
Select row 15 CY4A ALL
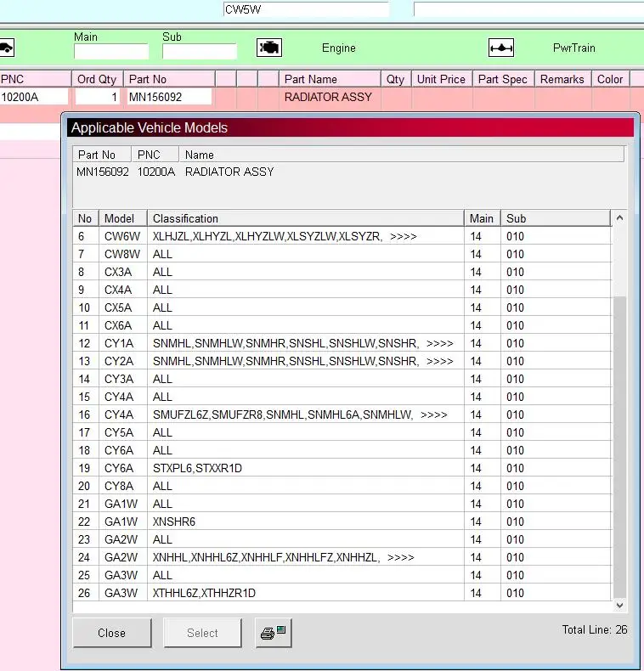(342, 397)
